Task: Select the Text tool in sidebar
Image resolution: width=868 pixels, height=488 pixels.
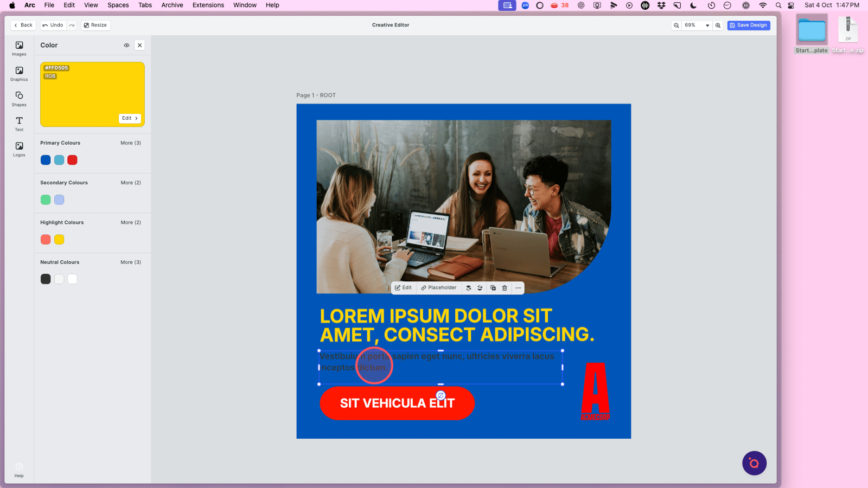Action: [x=19, y=124]
